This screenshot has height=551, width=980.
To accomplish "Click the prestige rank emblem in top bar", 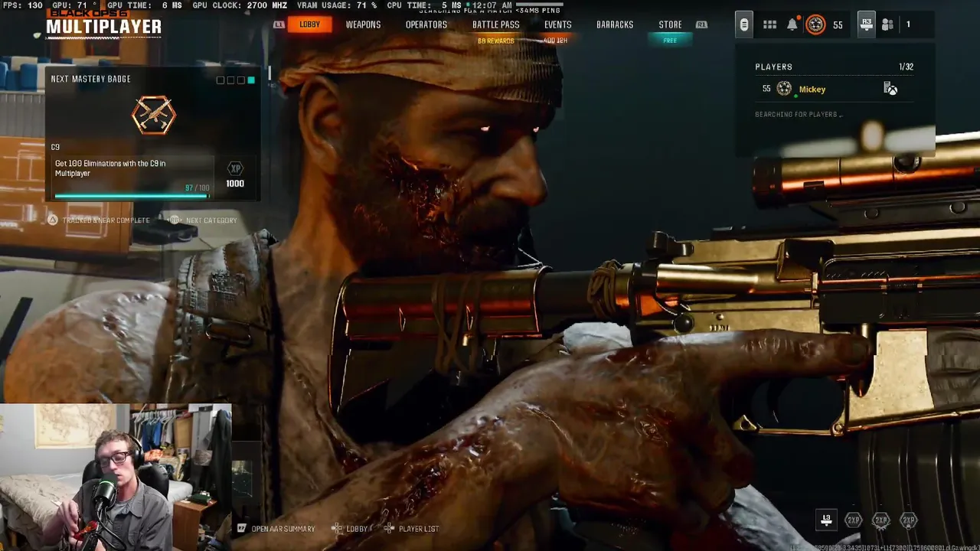I will pyautogui.click(x=815, y=24).
